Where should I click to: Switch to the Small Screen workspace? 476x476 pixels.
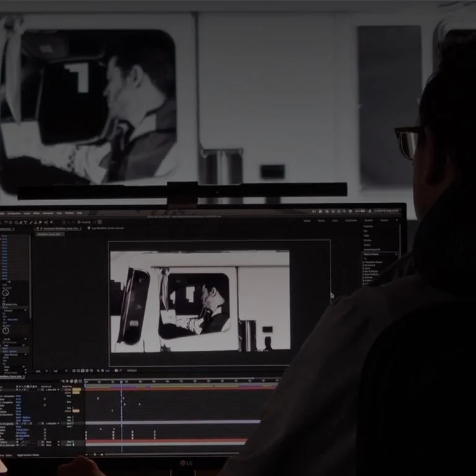pyautogui.click(x=351, y=221)
